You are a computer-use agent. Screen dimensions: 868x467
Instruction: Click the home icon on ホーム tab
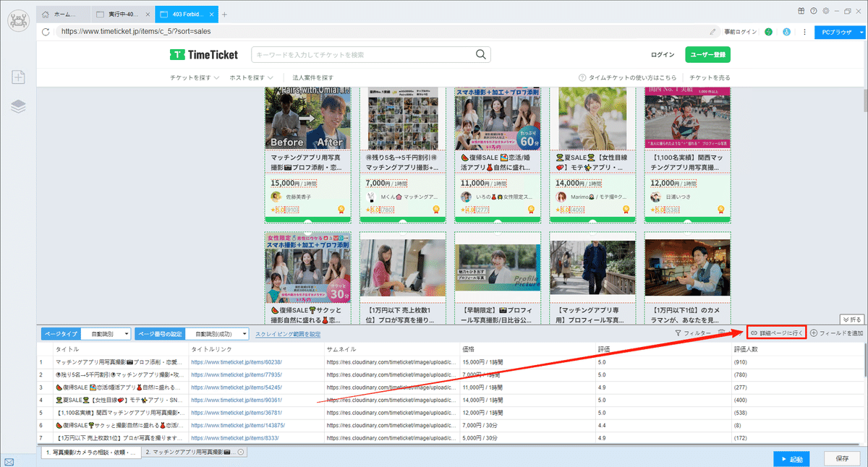(x=46, y=14)
